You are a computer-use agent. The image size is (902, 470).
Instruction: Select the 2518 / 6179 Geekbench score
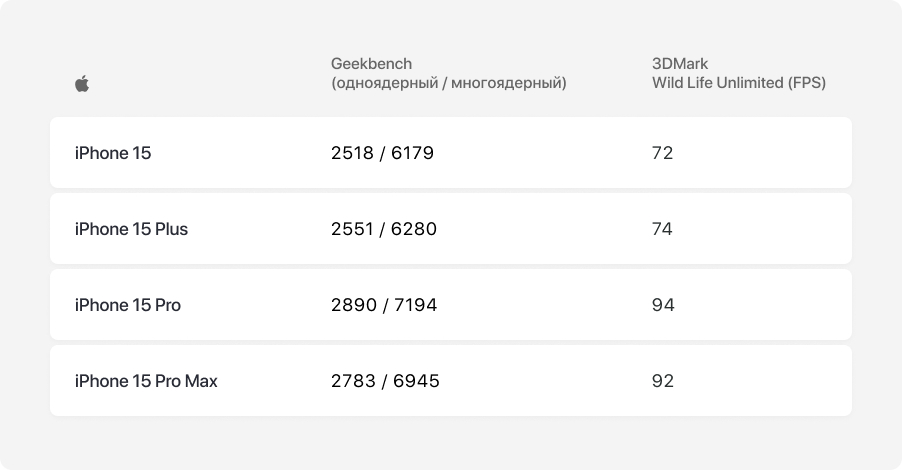coord(382,153)
